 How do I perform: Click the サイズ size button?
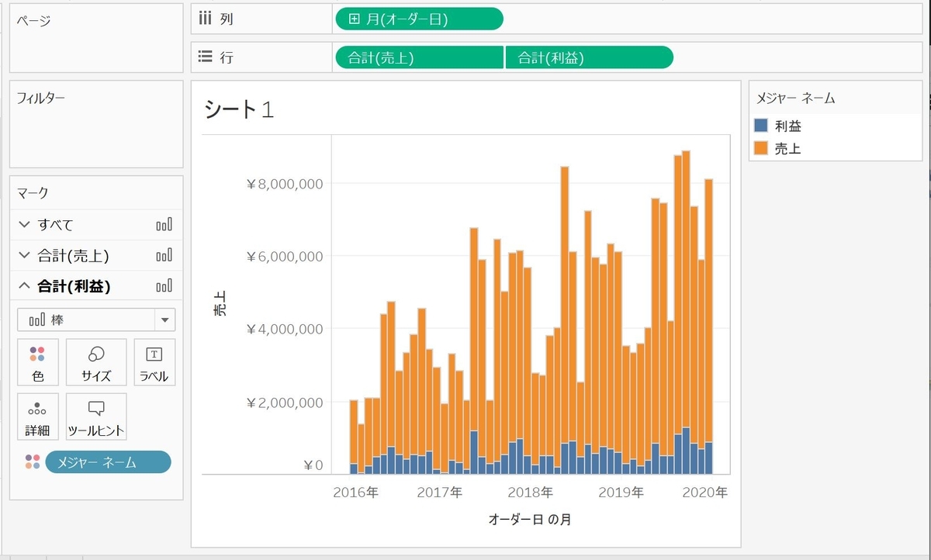[96, 362]
